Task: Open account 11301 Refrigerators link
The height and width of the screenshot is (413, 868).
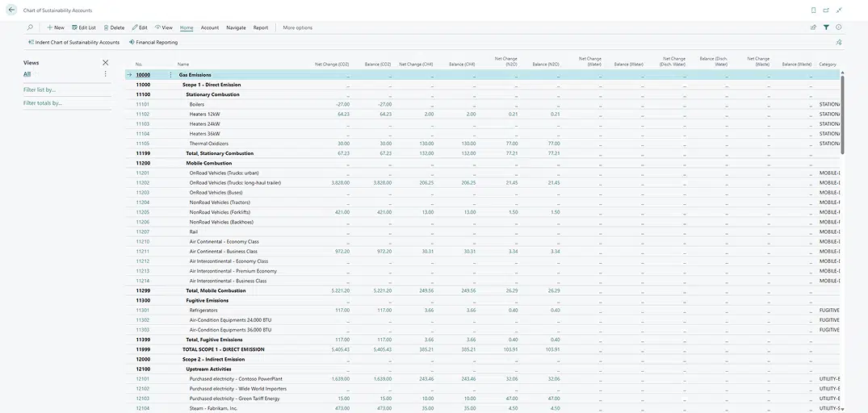Action: coord(142,311)
